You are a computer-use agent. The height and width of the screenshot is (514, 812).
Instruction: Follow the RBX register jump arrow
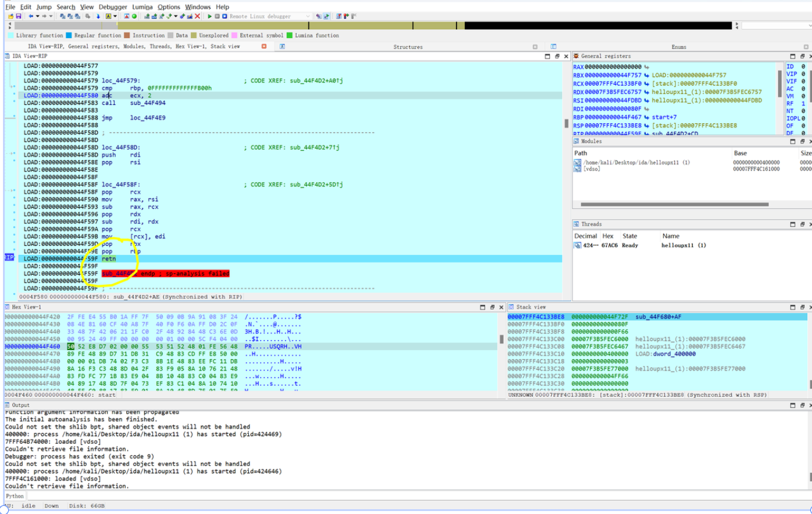[647, 76]
